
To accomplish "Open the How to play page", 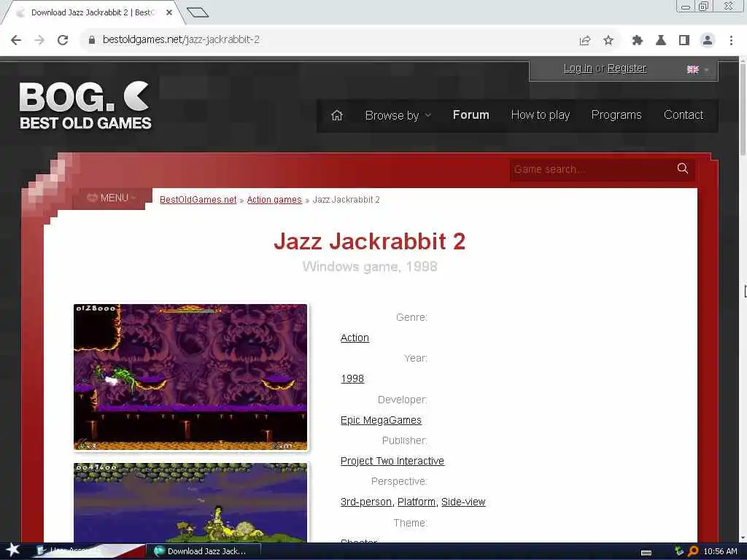I will 541,115.
